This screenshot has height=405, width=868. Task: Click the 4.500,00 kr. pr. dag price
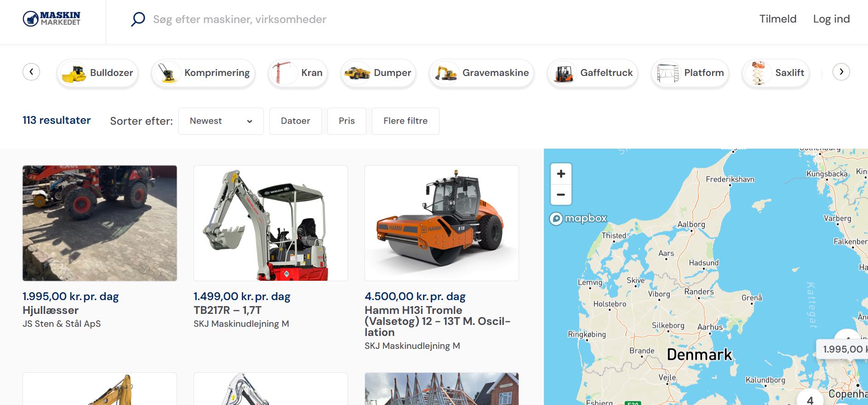415,296
